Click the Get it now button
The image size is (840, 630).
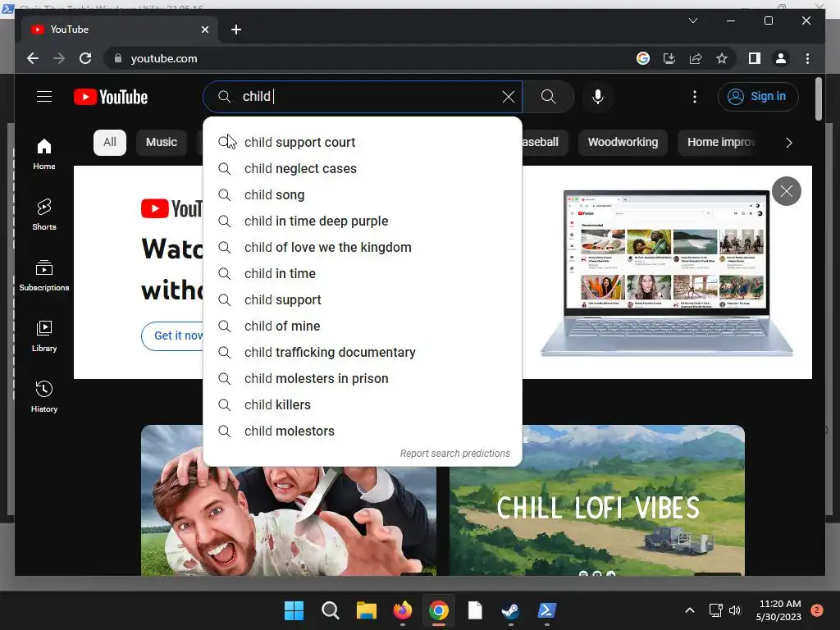pyautogui.click(x=172, y=336)
